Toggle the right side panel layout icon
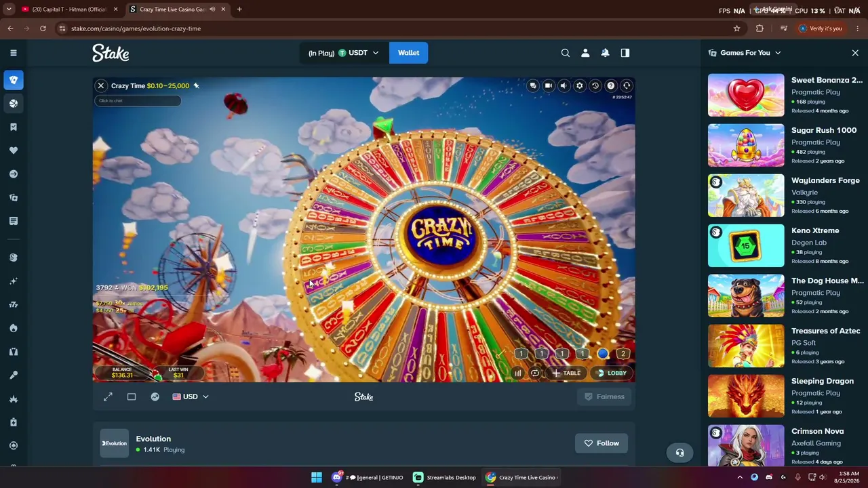Image resolution: width=868 pixels, height=488 pixels. click(x=625, y=53)
